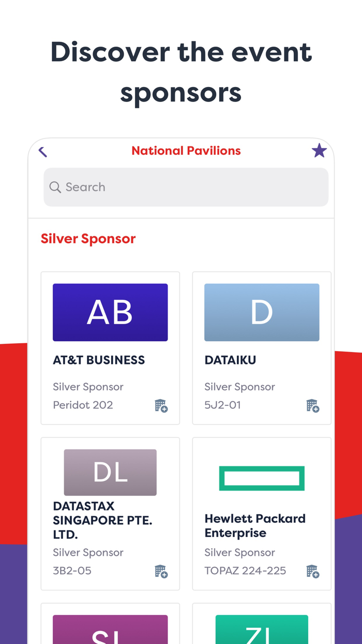Click the Peridot 202 booth label
Viewport: 362px width, 644px height.
pyautogui.click(x=83, y=405)
